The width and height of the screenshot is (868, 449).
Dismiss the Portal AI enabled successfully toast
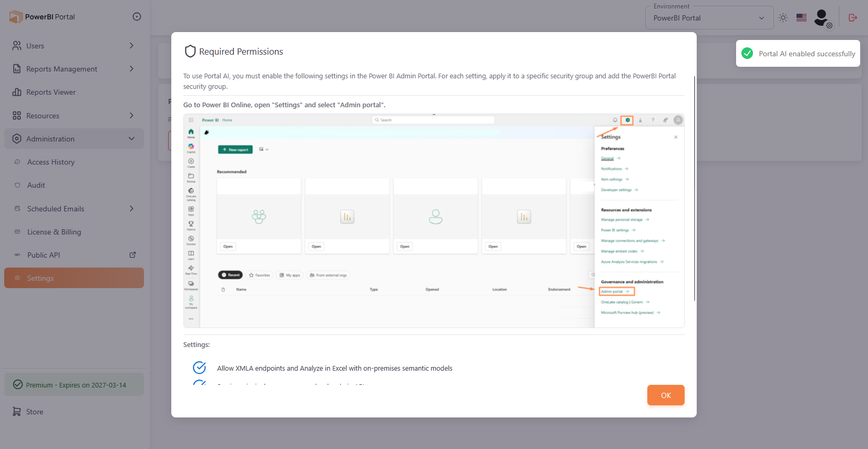click(798, 54)
